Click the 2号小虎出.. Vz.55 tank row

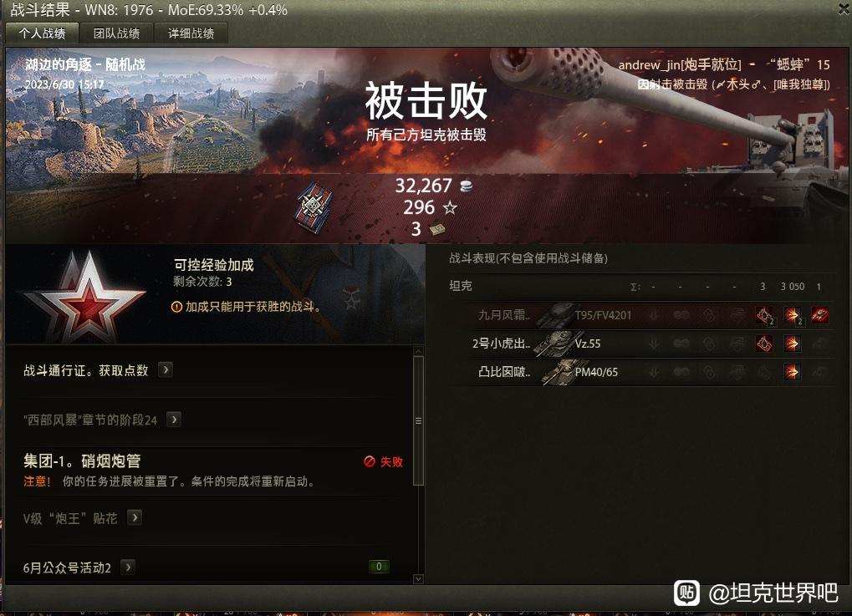coord(642,344)
